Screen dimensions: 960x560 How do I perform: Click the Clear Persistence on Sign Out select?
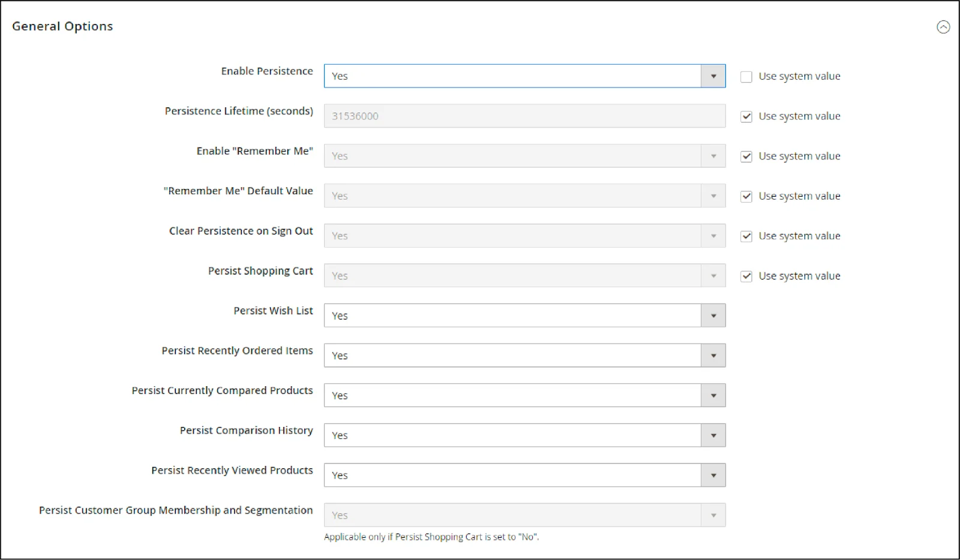pos(524,236)
